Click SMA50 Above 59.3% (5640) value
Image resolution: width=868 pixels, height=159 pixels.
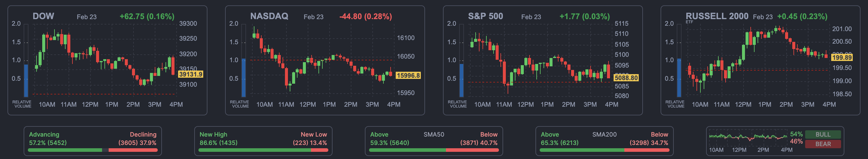tap(389, 143)
